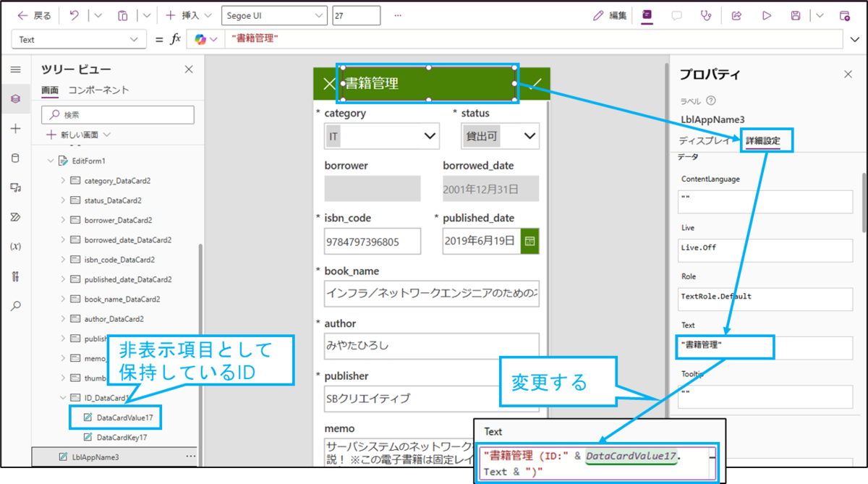Viewport: 868px width, 484px height.
Task: Open the 挿入 insert menu
Action: point(188,15)
